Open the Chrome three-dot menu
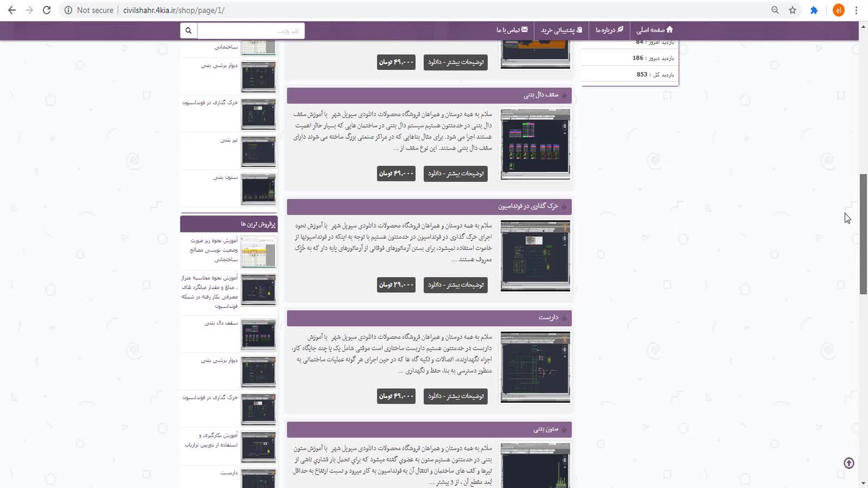 click(x=856, y=10)
